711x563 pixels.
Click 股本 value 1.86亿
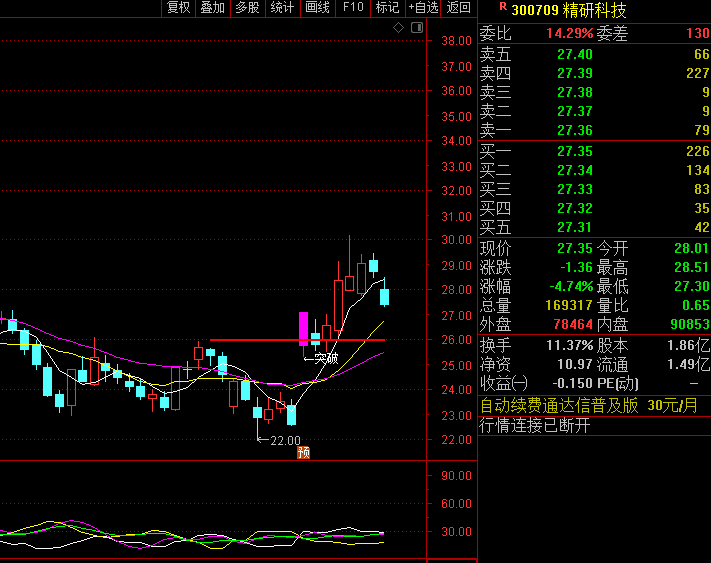(x=688, y=346)
